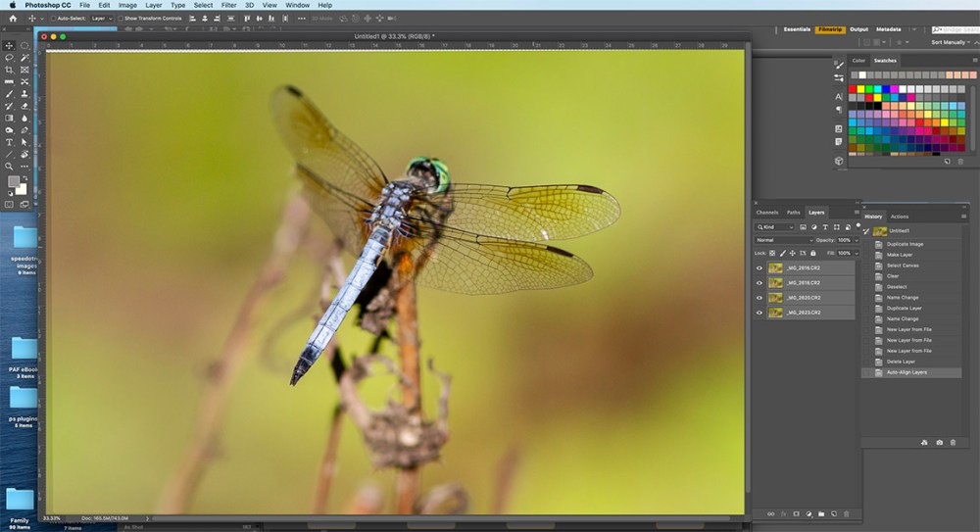Hide the _MG_2623.CR2 layer
980x532 pixels.
[759, 313]
